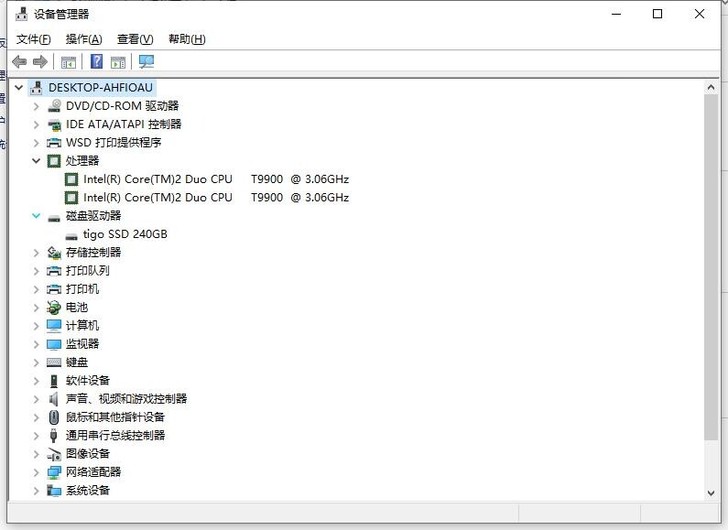Click the 系统设备 folder icon
The height and width of the screenshot is (530, 728).
tap(54, 491)
